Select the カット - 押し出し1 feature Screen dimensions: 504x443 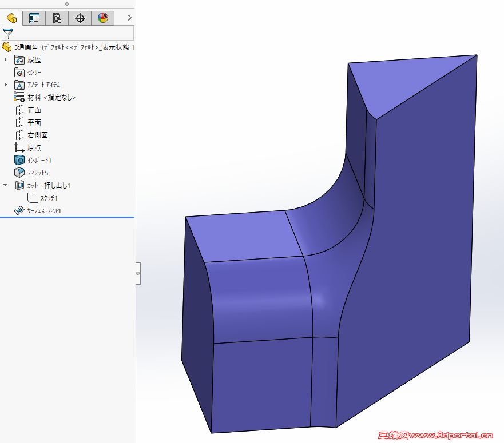49,185
